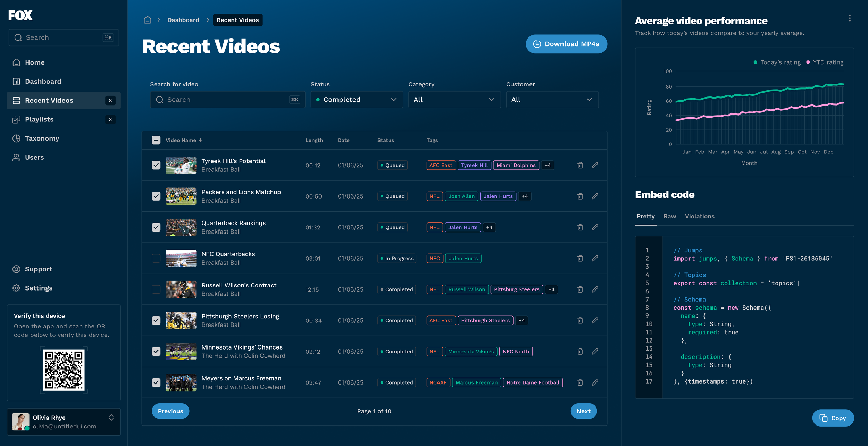Uncheck the Packers and Lions Matchup row

[x=156, y=196]
